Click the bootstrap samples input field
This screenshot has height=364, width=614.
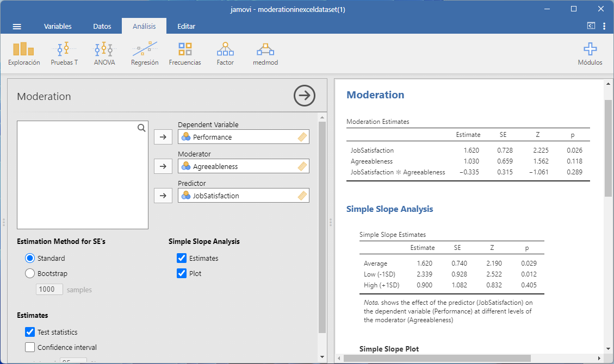coord(49,290)
